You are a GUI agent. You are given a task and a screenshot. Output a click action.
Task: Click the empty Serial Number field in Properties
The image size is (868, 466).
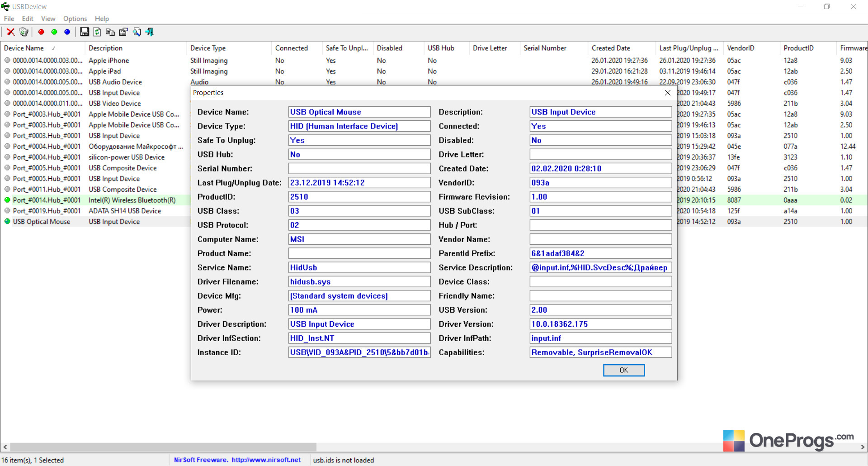(359, 169)
